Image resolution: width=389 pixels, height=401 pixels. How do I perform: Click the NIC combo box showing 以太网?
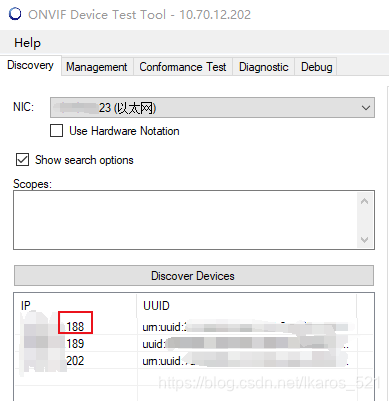[x=212, y=108]
